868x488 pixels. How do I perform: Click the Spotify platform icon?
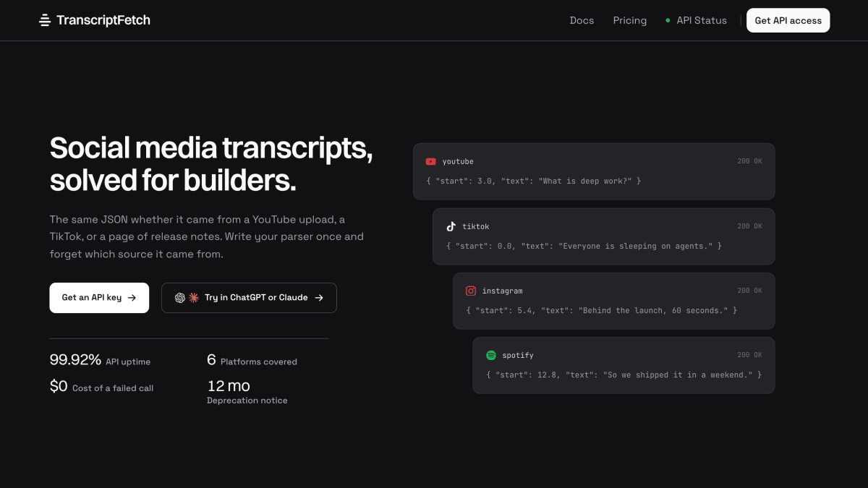(490, 355)
